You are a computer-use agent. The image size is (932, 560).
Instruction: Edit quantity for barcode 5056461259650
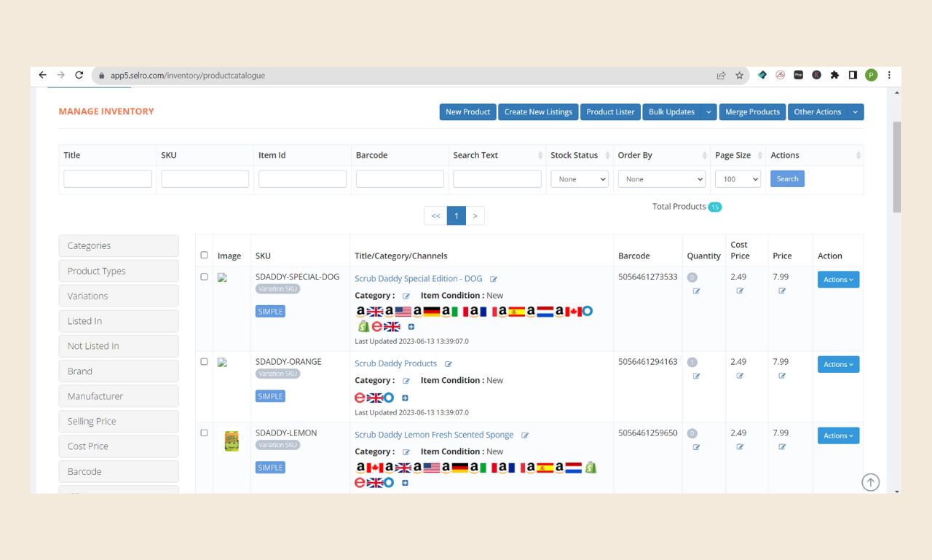tap(696, 447)
